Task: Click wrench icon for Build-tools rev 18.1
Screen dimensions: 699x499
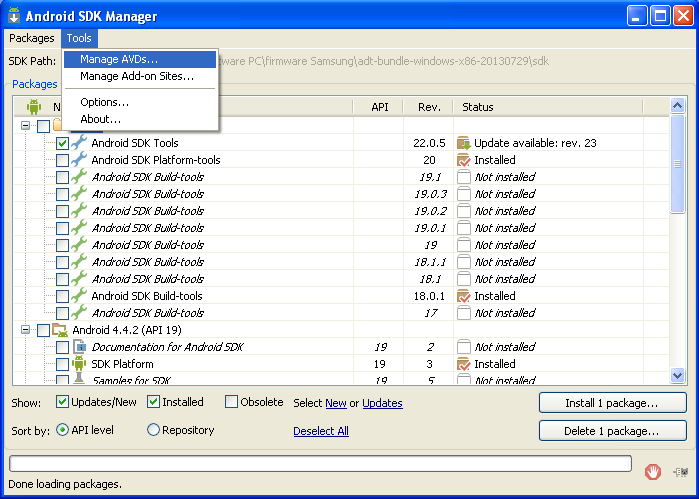Action: [79, 278]
